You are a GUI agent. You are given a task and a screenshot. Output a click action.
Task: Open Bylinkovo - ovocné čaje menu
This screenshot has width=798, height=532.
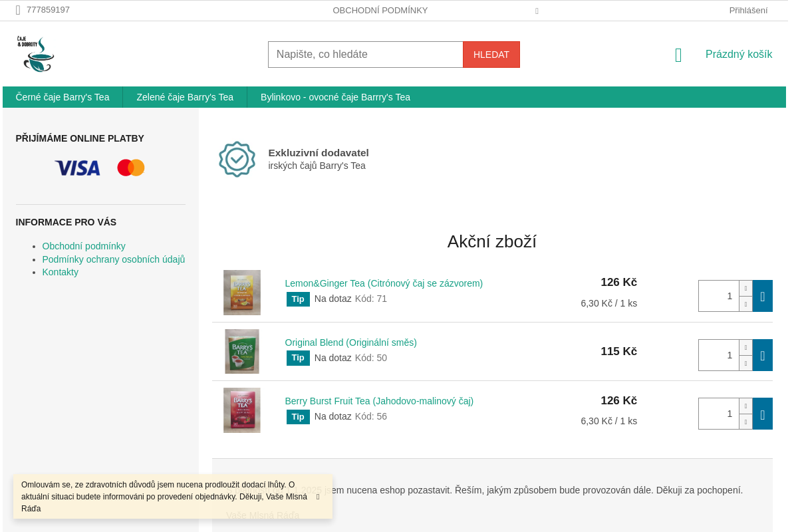335,97
